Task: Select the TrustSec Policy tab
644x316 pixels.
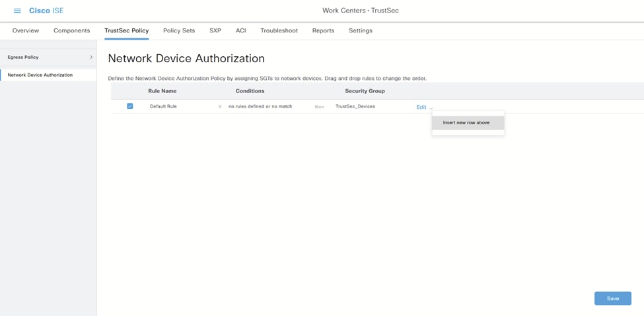Action: pyautogui.click(x=127, y=30)
